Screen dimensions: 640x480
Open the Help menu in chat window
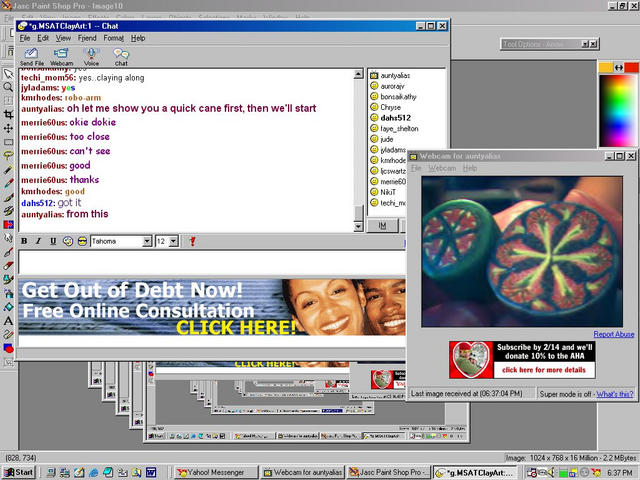click(x=138, y=38)
